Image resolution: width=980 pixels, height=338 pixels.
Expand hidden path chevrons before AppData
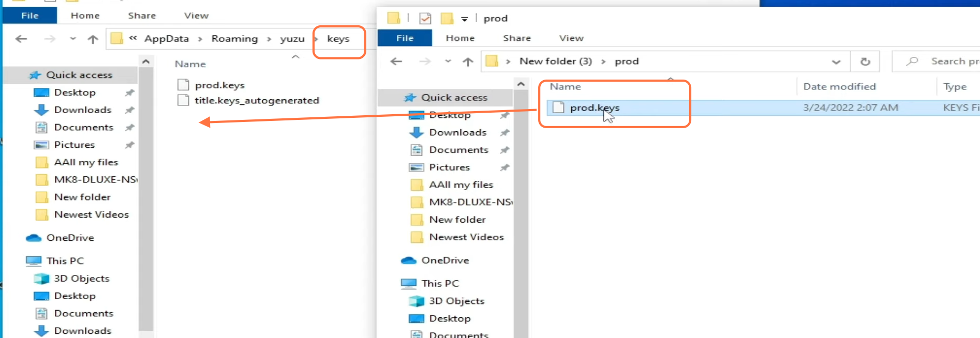pos(133,38)
